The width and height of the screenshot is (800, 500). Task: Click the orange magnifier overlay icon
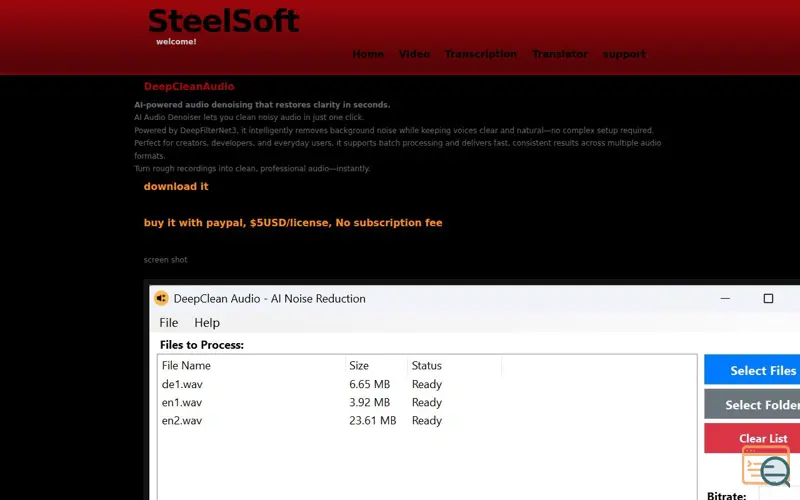(766, 466)
